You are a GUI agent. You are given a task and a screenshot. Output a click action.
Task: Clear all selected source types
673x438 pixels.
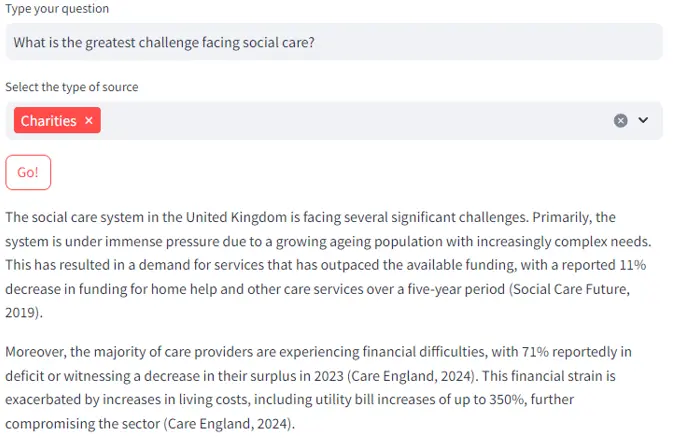point(620,121)
